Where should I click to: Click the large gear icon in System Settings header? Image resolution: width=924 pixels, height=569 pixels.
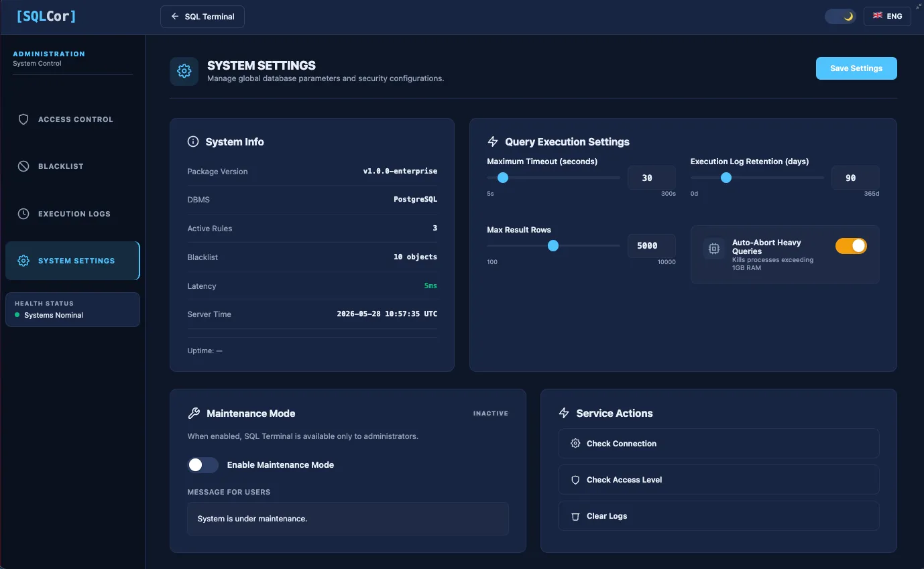pyautogui.click(x=184, y=71)
